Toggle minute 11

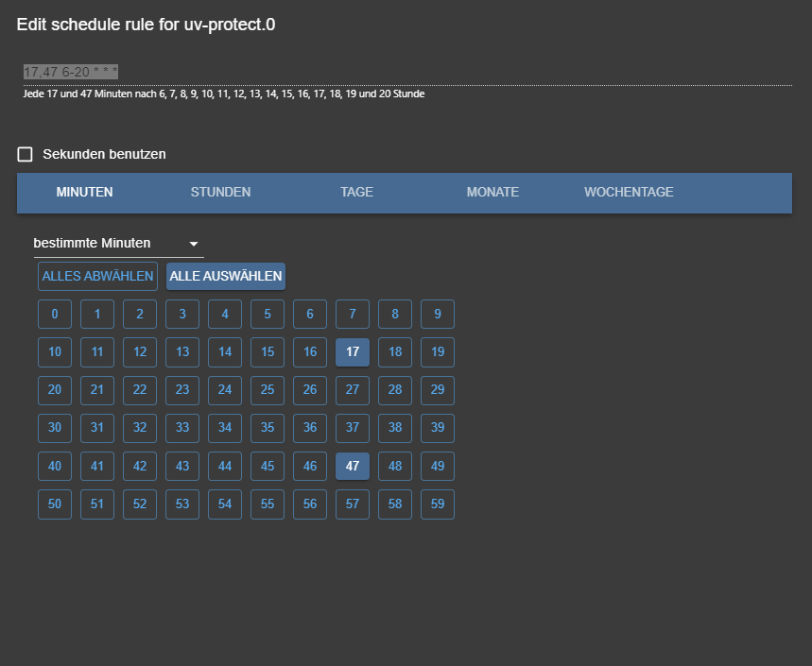point(97,351)
